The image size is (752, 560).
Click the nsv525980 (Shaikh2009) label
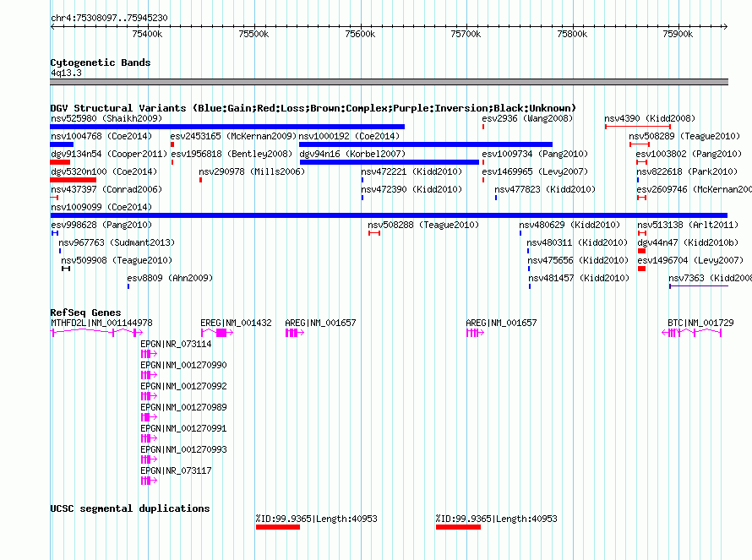pos(106,118)
